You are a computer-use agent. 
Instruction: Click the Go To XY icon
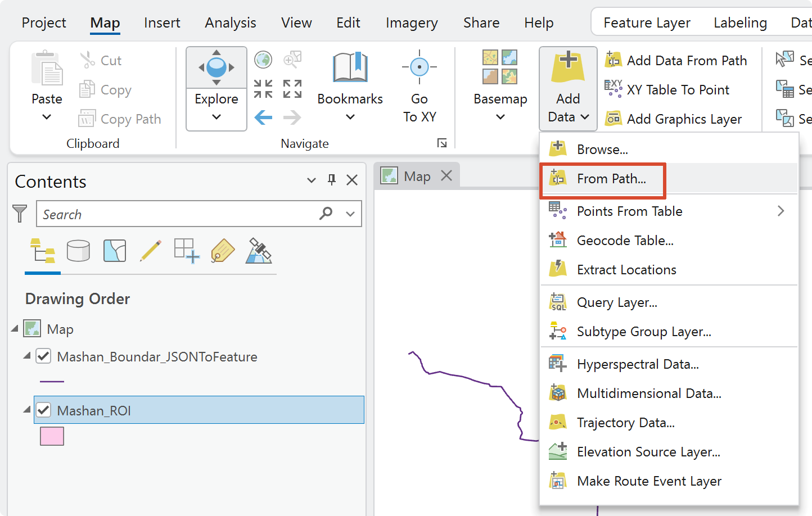(419, 67)
